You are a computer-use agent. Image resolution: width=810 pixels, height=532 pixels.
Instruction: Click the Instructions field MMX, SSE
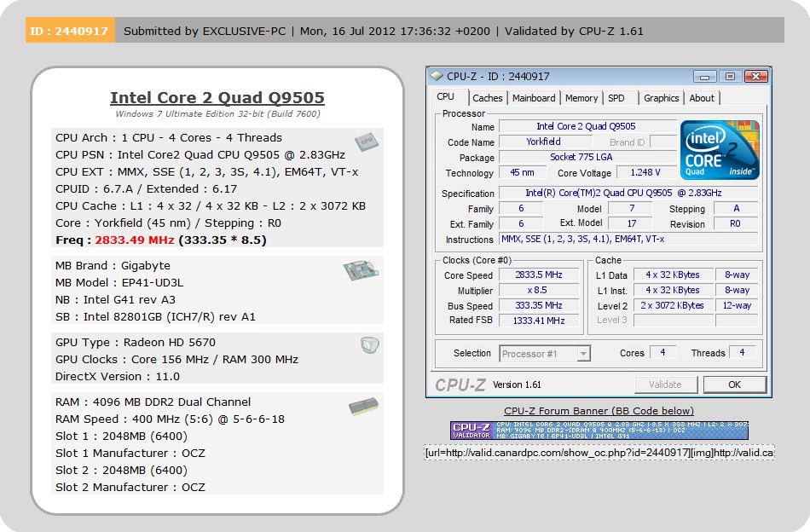coord(628,239)
